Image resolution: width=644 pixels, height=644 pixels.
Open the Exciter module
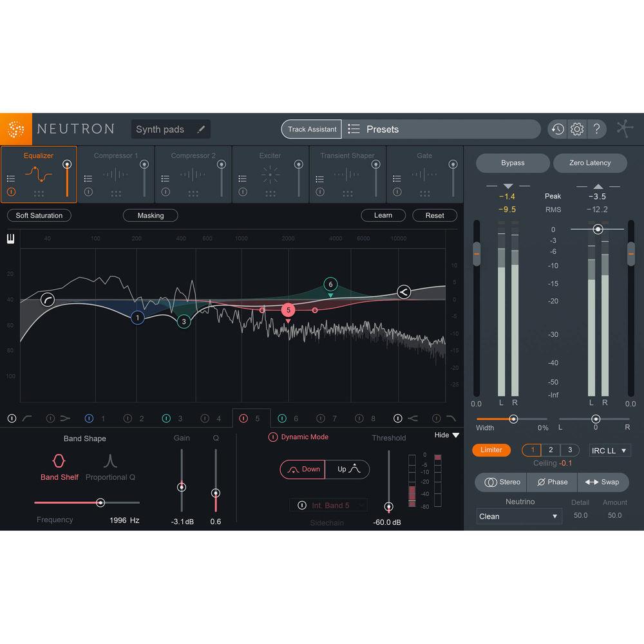pos(270,174)
